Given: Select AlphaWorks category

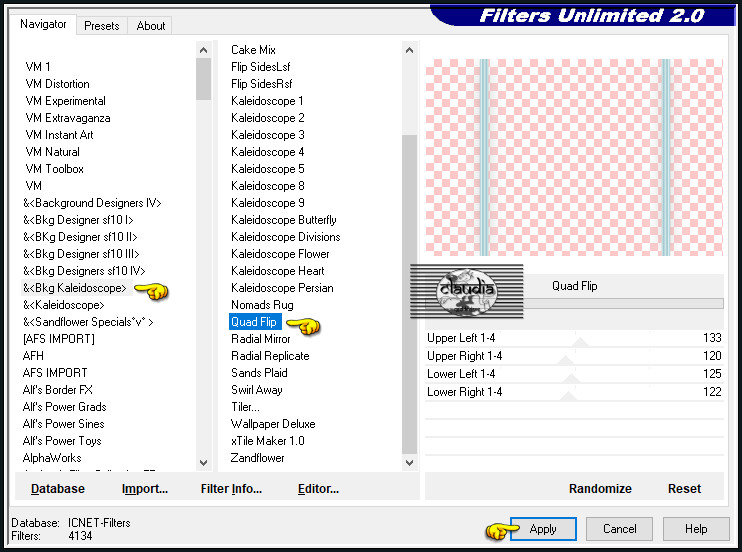Looking at the screenshot, I should (52, 458).
